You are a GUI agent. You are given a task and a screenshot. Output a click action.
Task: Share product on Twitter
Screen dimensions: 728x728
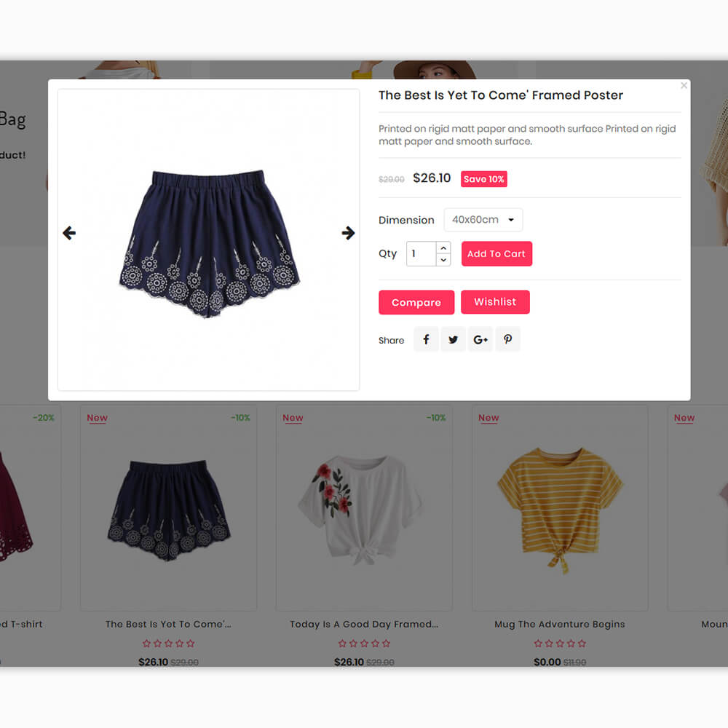tap(453, 339)
